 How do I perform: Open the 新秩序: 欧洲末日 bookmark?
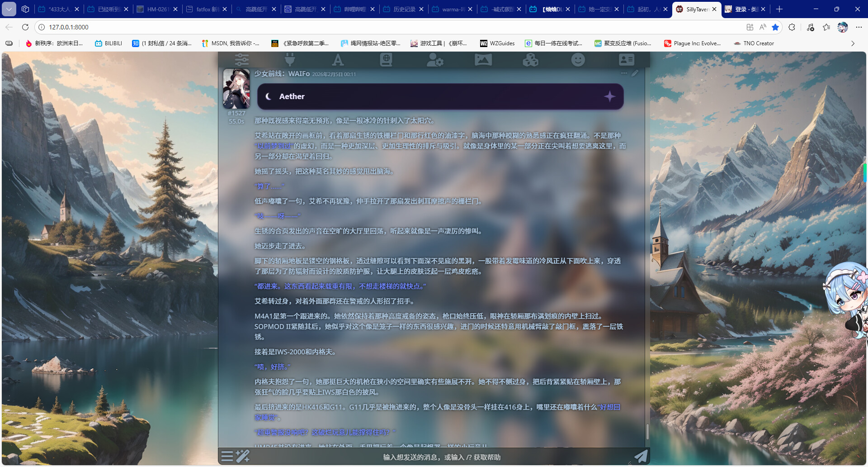coord(55,43)
